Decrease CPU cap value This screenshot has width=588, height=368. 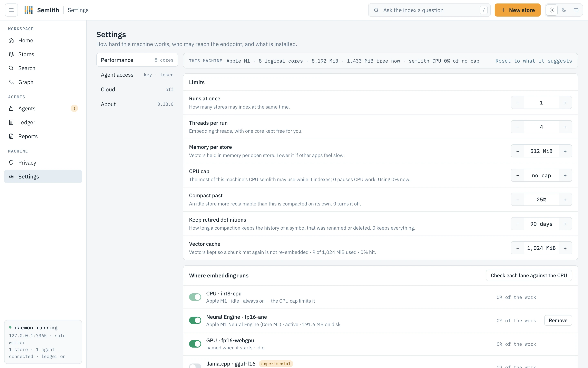coord(518,175)
